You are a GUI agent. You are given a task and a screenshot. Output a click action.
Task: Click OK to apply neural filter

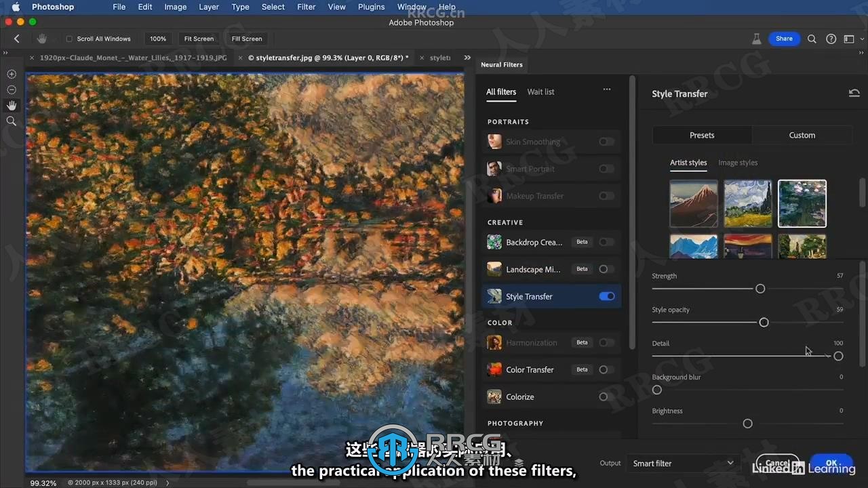click(831, 463)
